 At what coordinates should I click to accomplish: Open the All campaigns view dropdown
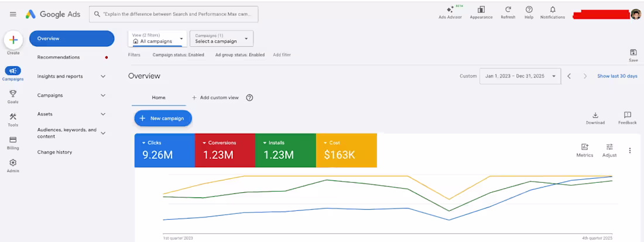(157, 39)
